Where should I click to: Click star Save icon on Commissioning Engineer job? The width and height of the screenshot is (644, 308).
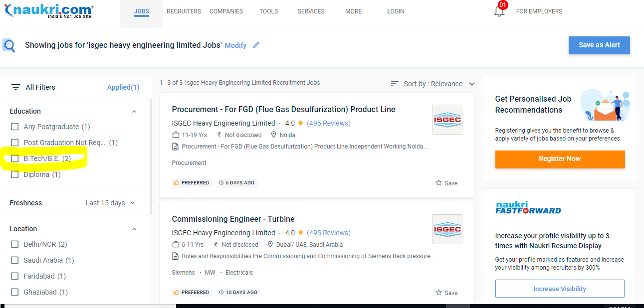[x=438, y=293]
